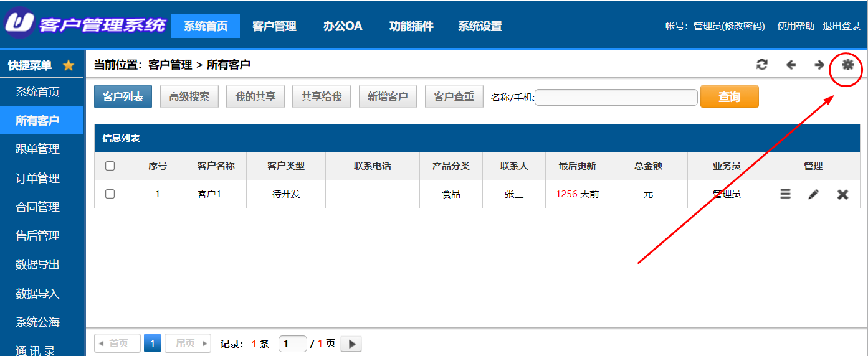Open the 系统设置 top menu

(x=480, y=26)
